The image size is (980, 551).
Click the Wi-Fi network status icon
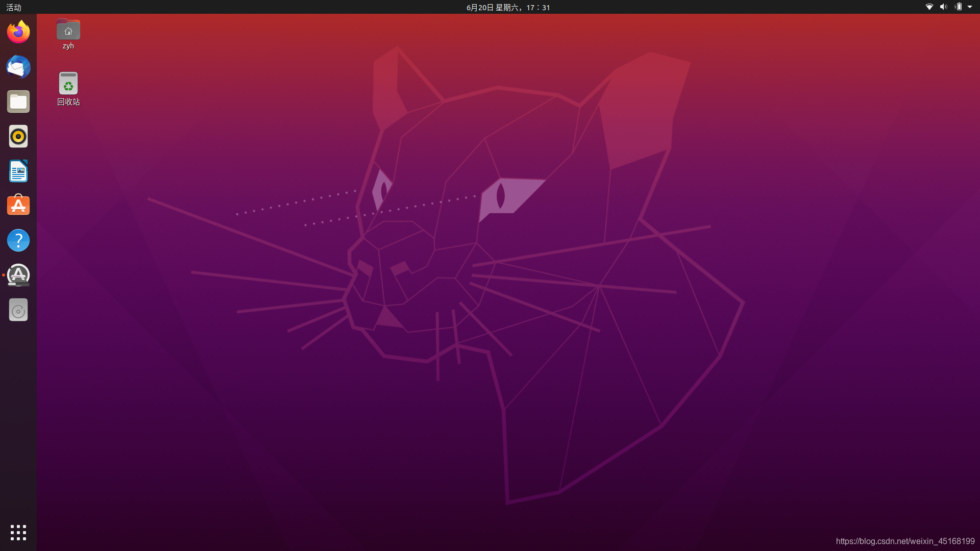coord(929,7)
